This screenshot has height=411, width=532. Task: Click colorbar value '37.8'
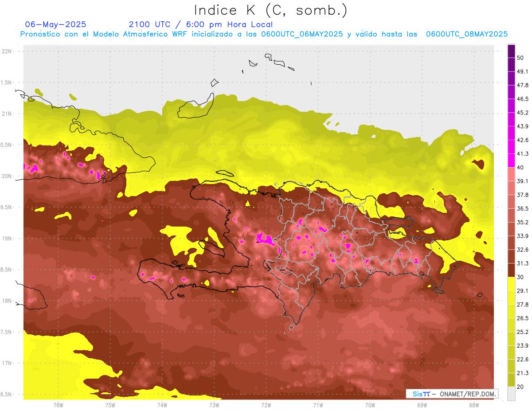523,195
